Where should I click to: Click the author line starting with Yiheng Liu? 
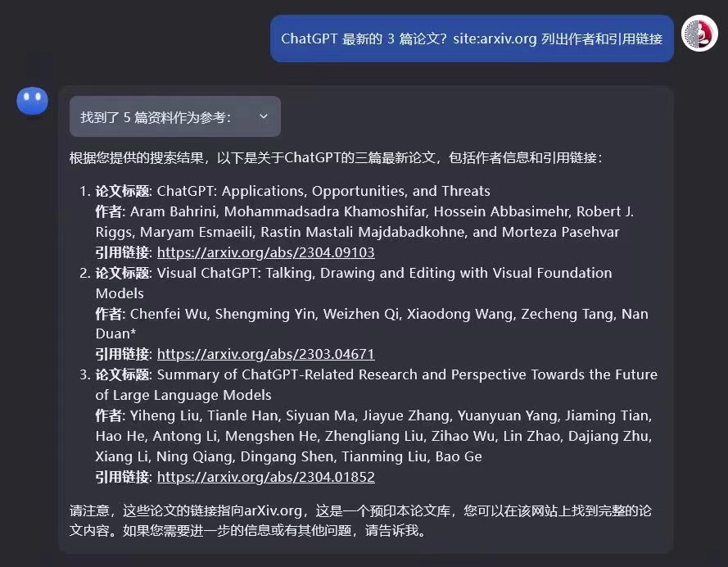point(373,436)
